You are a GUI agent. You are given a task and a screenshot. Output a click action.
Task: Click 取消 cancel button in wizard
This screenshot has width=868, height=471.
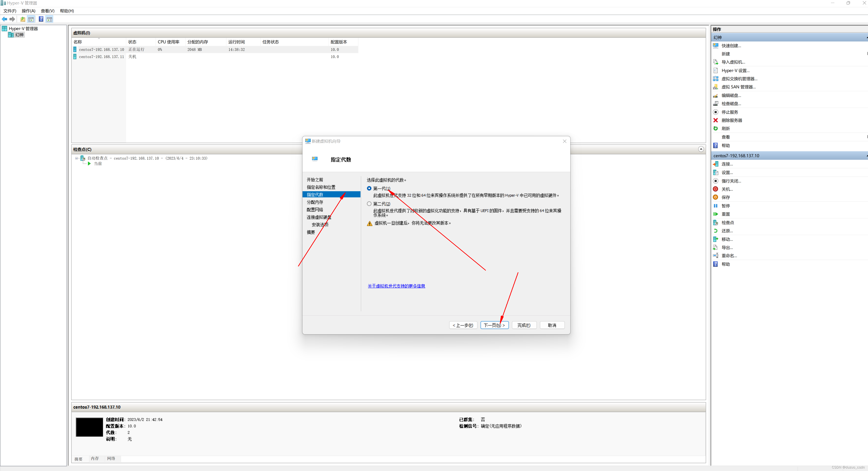pyautogui.click(x=552, y=325)
